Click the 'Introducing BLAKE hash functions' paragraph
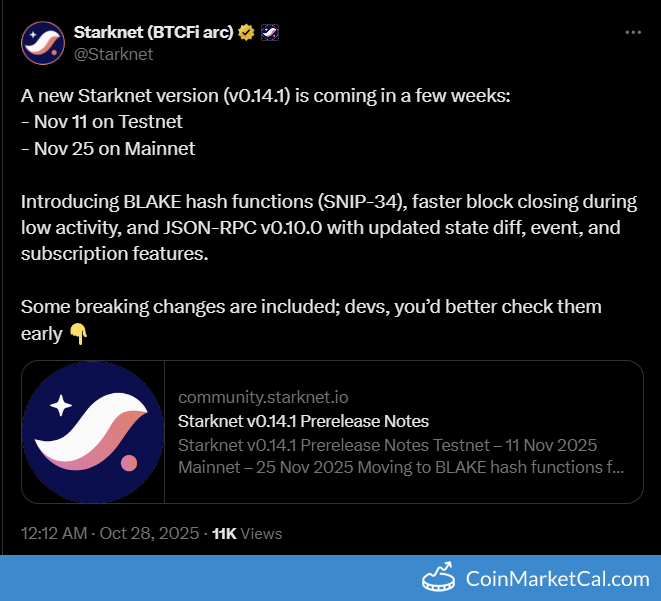 tap(328, 228)
